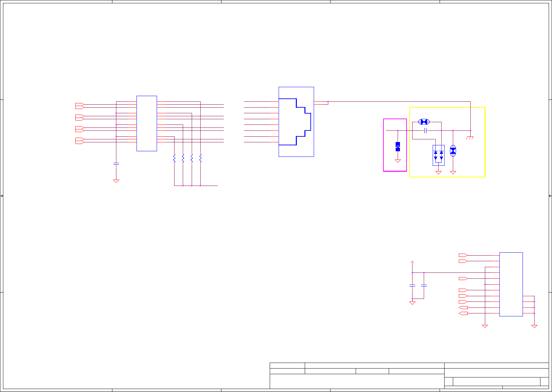552x392 pixels.
Task: Click ground symbol beneath the diode array
Action: (x=439, y=173)
